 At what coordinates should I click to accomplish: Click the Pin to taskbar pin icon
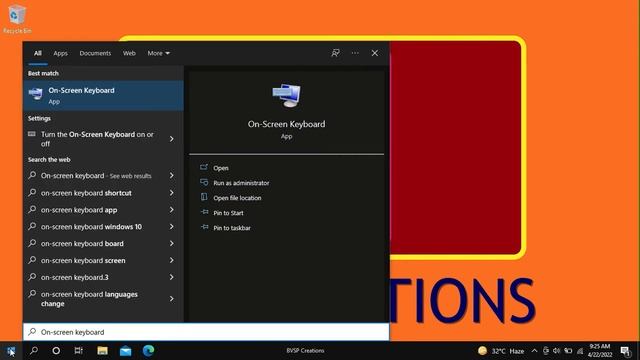204,227
